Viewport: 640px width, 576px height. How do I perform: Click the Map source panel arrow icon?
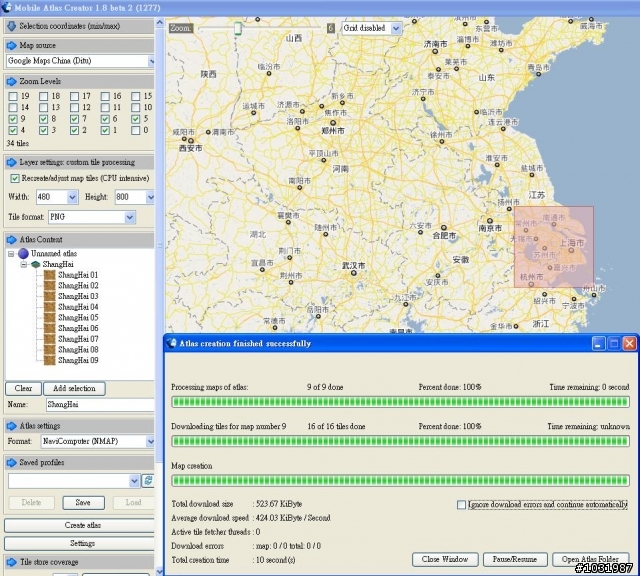tap(11, 45)
